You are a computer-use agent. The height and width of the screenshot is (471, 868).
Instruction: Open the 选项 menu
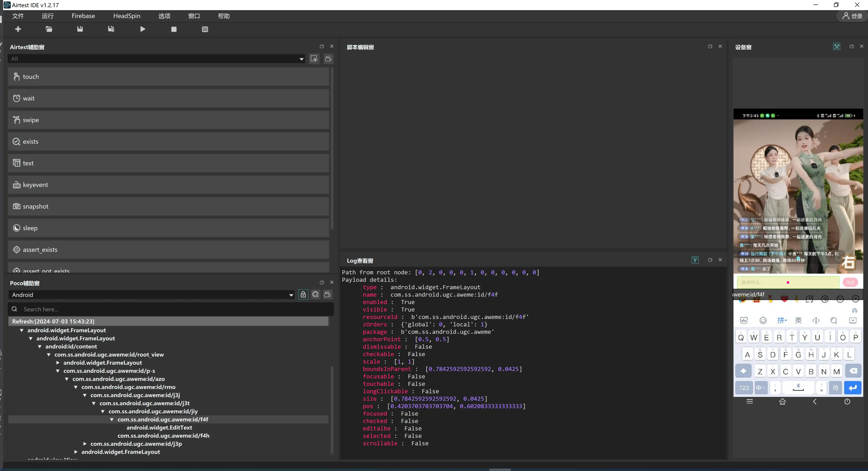(x=164, y=16)
